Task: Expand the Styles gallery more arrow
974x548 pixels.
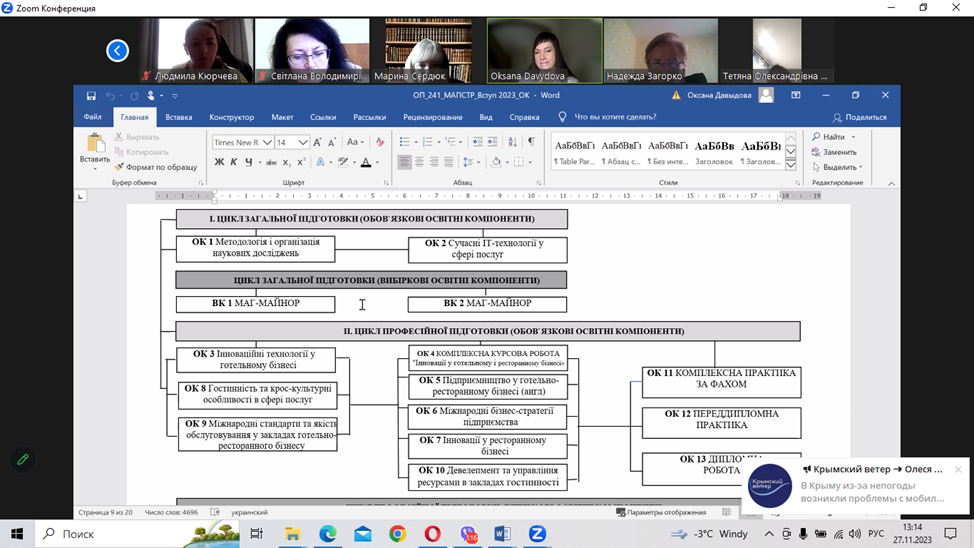Action: click(791, 164)
